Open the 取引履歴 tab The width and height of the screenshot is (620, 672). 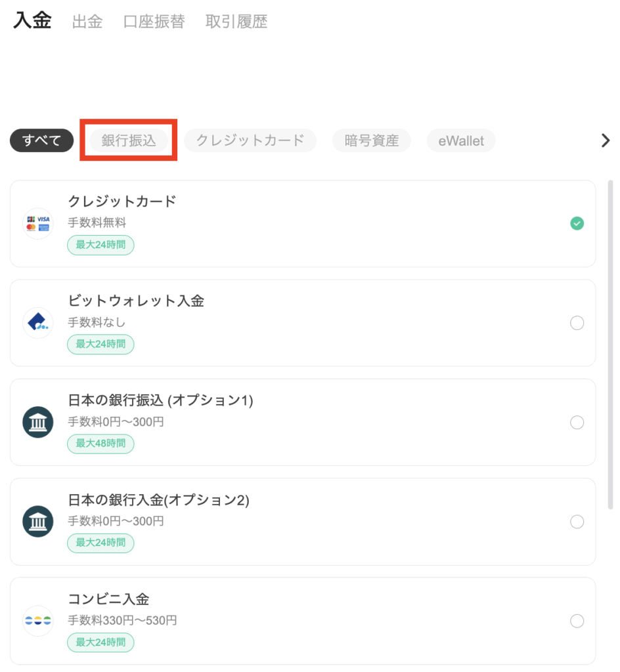click(x=236, y=22)
